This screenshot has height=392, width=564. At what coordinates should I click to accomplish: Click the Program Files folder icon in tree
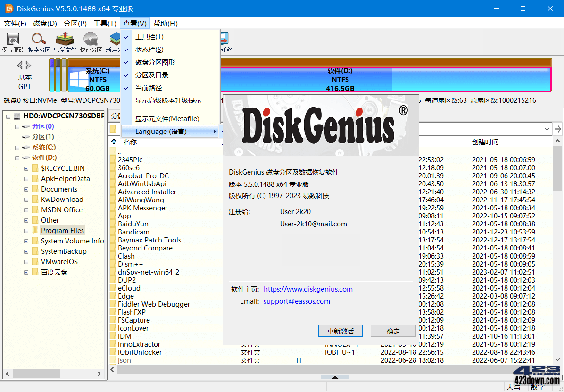[x=35, y=230]
